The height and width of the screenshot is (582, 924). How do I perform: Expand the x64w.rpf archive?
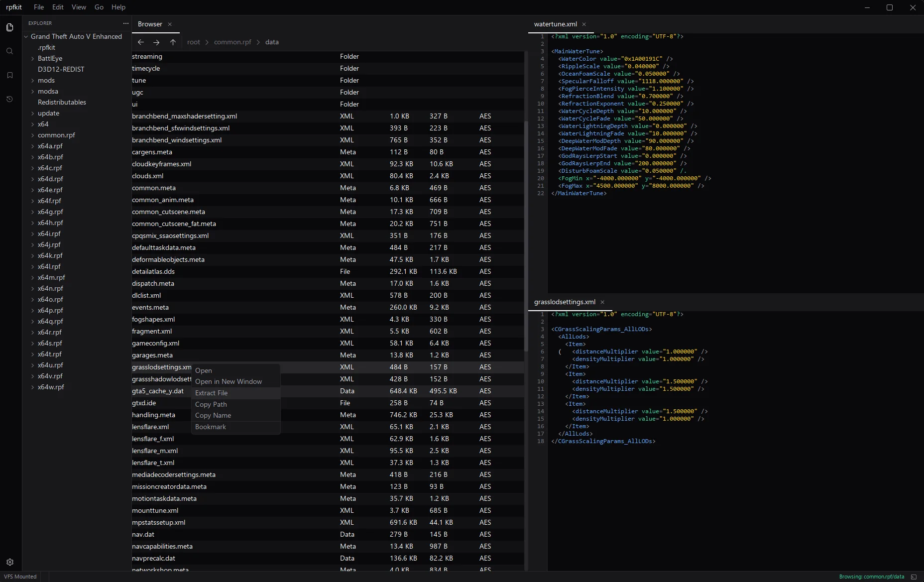33,387
